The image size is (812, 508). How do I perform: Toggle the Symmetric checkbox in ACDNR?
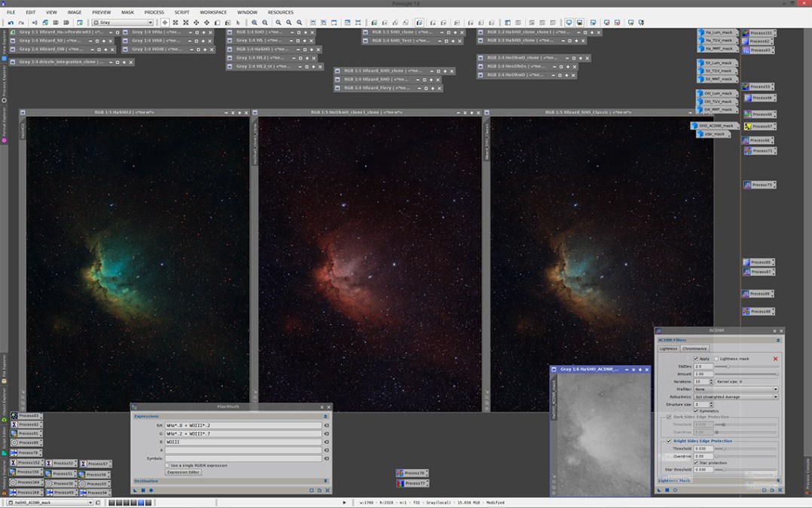(x=695, y=411)
